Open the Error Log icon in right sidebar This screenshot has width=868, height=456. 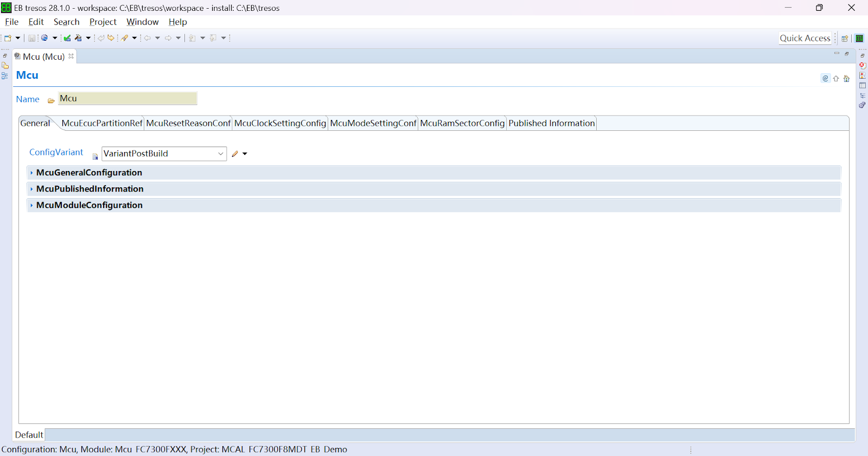(863, 66)
